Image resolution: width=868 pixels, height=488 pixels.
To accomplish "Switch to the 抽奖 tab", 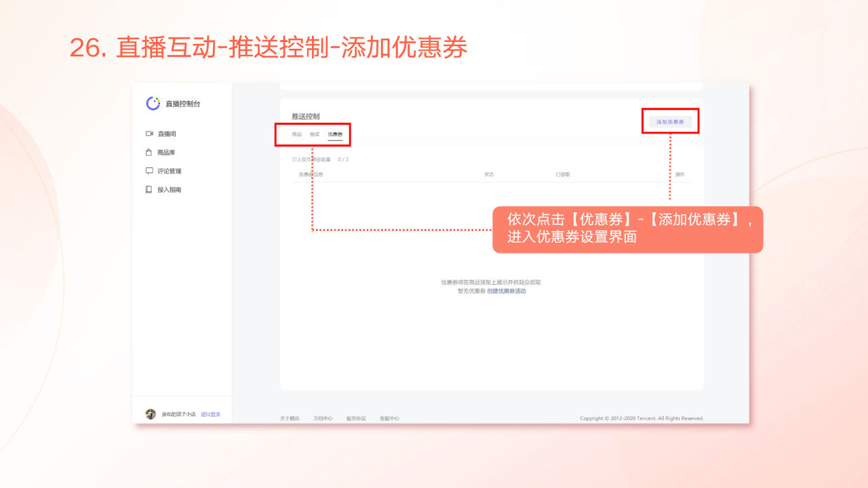I will tap(315, 135).
